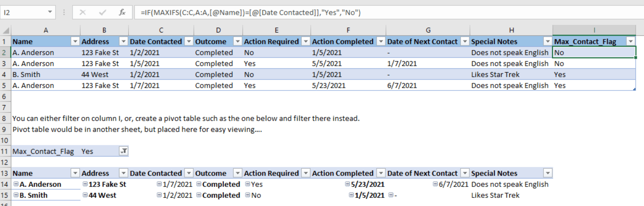Collapse the 123 Fake St pivot item
This screenshot has width=644, height=206.
(85, 184)
